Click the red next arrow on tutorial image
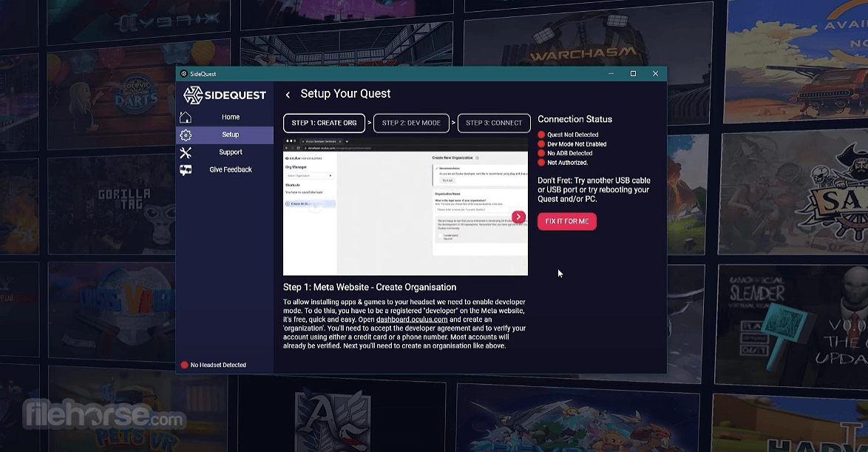This screenshot has height=452, width=868. tap(518, 217)
